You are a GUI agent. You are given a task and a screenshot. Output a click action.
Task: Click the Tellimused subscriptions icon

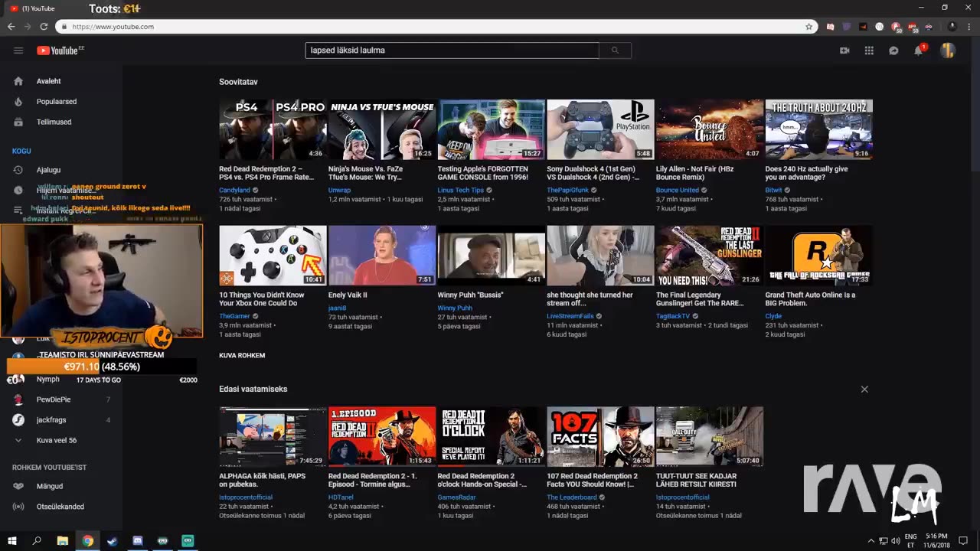tap(18, 122)
